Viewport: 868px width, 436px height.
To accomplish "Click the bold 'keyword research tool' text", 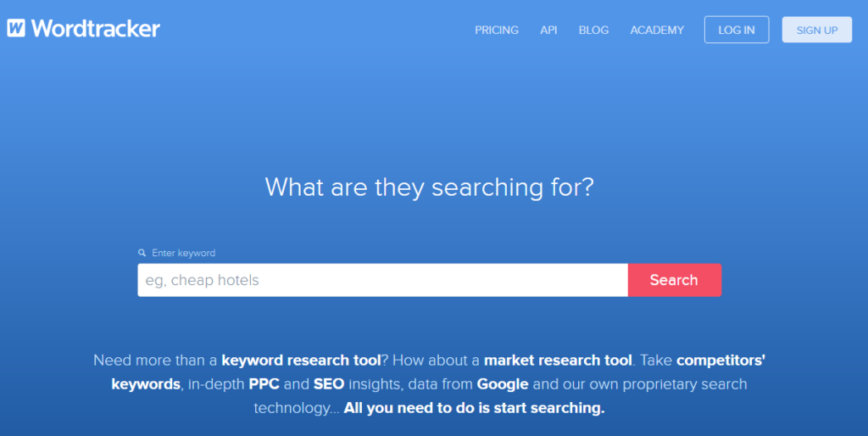I will click(x=301, y=361).
